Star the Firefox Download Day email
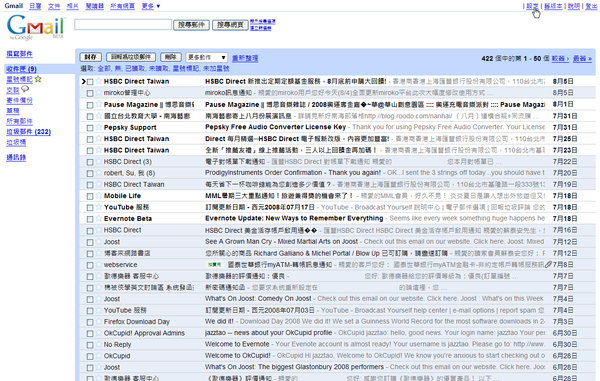600x381 pixels. point(98,321)
